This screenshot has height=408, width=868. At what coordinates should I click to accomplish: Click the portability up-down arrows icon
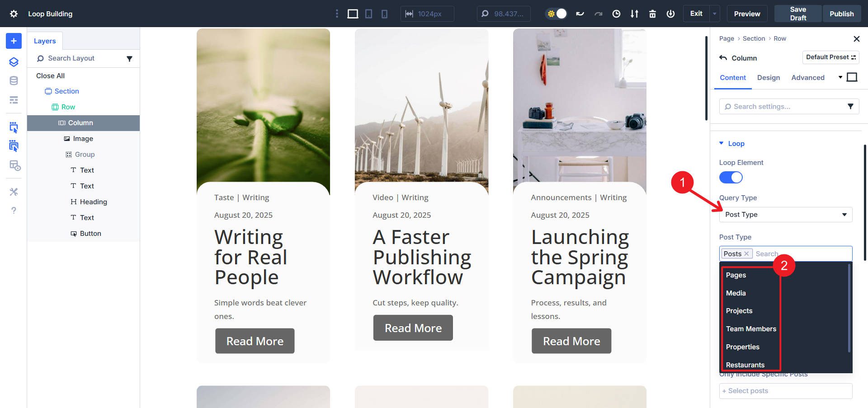tap(634, 14)
